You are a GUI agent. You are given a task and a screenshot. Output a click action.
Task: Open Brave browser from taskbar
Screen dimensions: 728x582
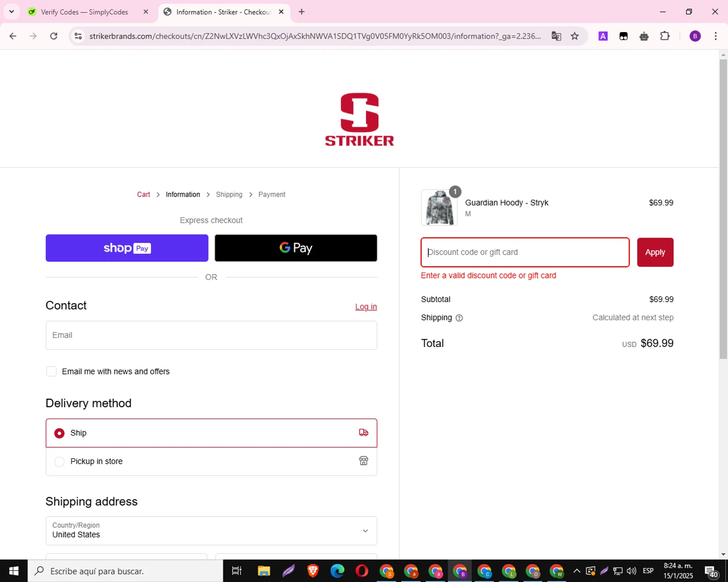[x=313, y=571]
